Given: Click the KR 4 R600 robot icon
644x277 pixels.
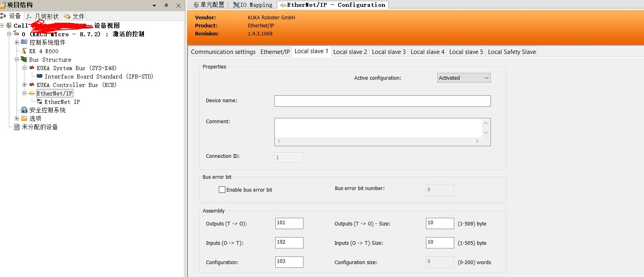Looking at the screenshot, I should [24, 51].
